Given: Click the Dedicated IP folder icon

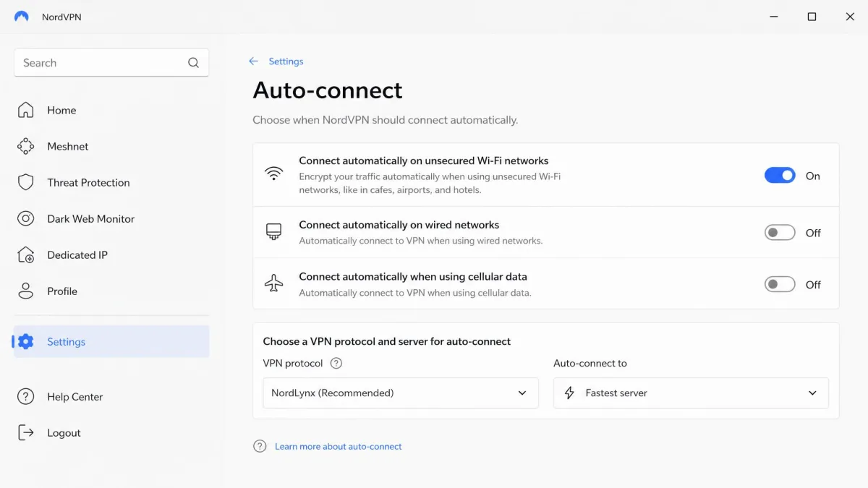Looking at the screenshot, I should pos(25,254).
